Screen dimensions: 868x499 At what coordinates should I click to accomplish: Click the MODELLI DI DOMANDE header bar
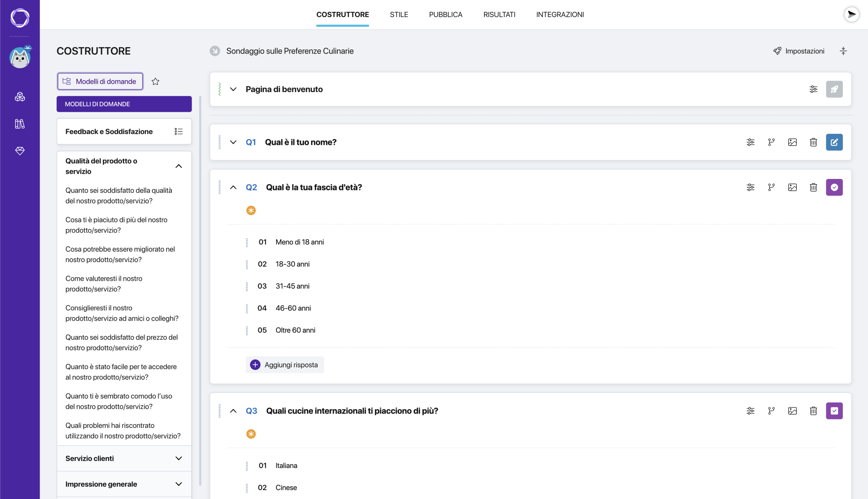point(124,104)
